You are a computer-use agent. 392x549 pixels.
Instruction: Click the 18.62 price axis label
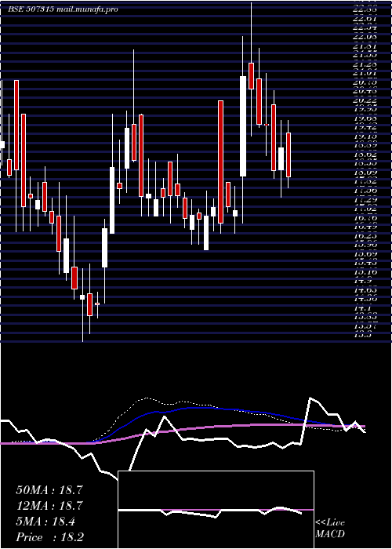365,154
